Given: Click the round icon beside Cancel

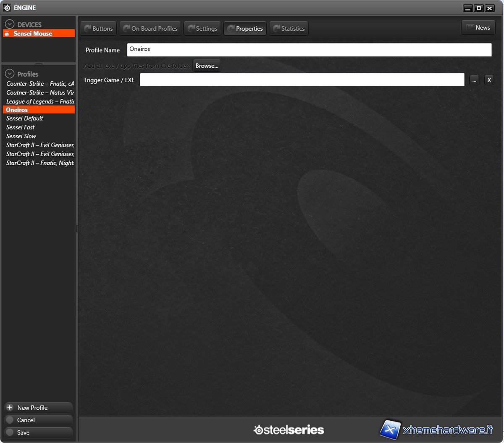Looking at the screenshot, I should point(10,420).
